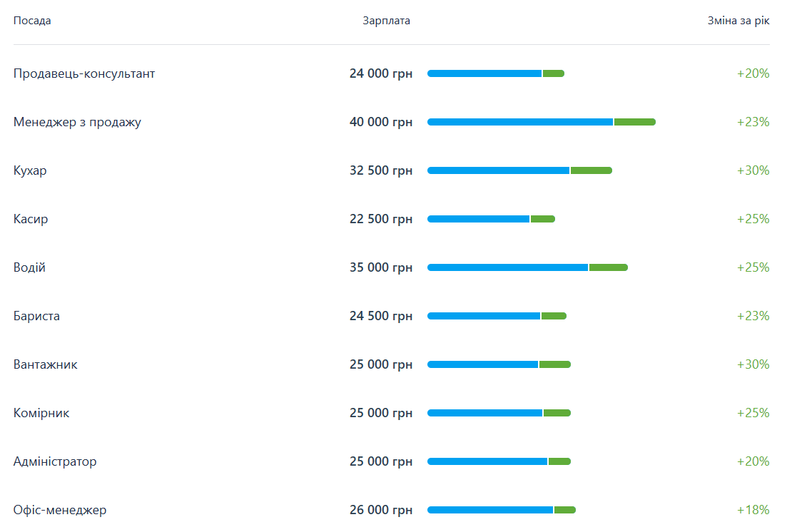Click the green bar segment for Вантажник

tap(554, 364)
